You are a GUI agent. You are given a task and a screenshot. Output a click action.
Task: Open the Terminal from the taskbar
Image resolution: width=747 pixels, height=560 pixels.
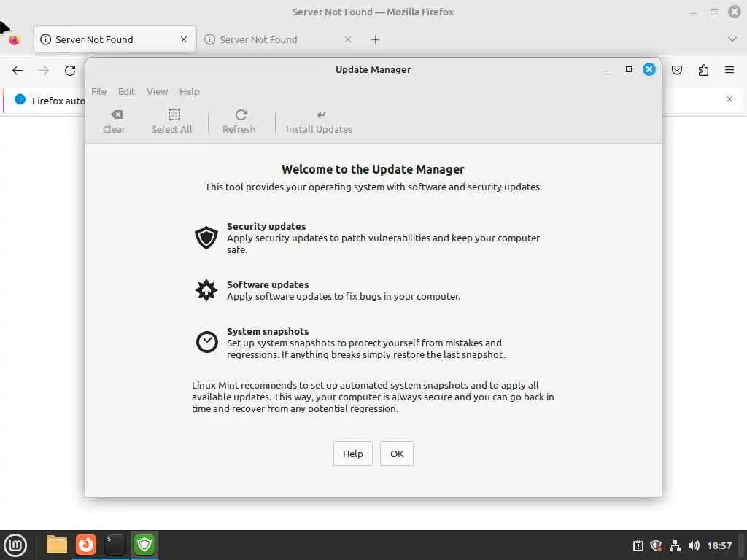115,544
